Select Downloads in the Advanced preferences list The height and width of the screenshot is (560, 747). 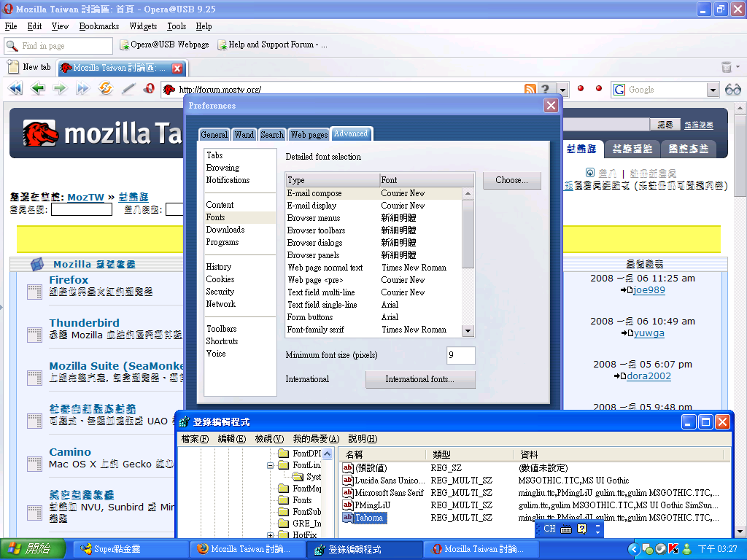[x=225, y=230]
